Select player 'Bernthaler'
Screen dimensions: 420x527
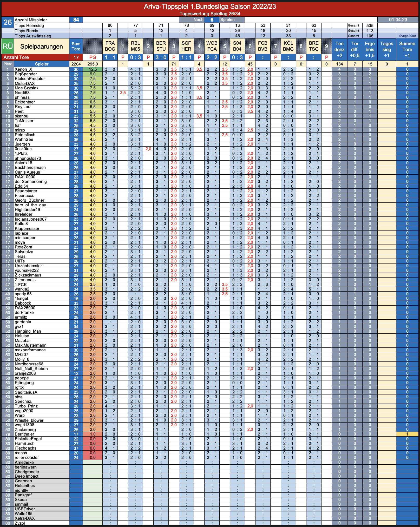point(24,434)
